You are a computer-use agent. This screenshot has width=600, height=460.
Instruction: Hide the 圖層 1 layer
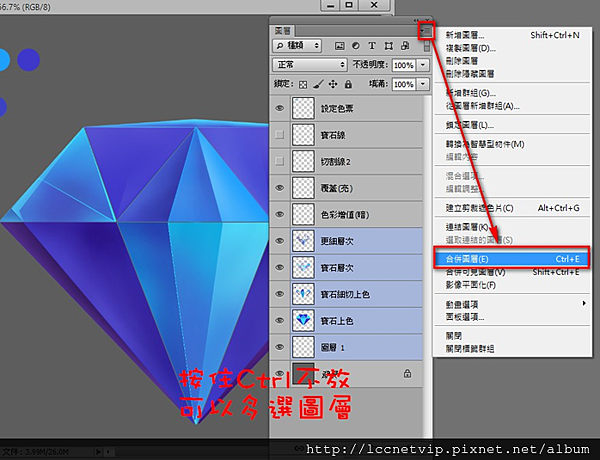[x=280, y=347]
